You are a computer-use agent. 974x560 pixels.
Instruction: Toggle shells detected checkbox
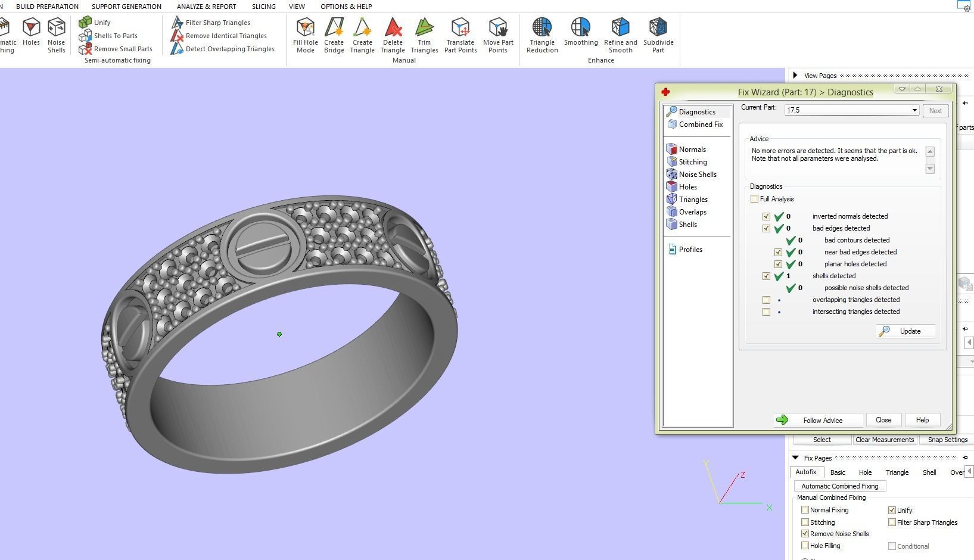767,276
